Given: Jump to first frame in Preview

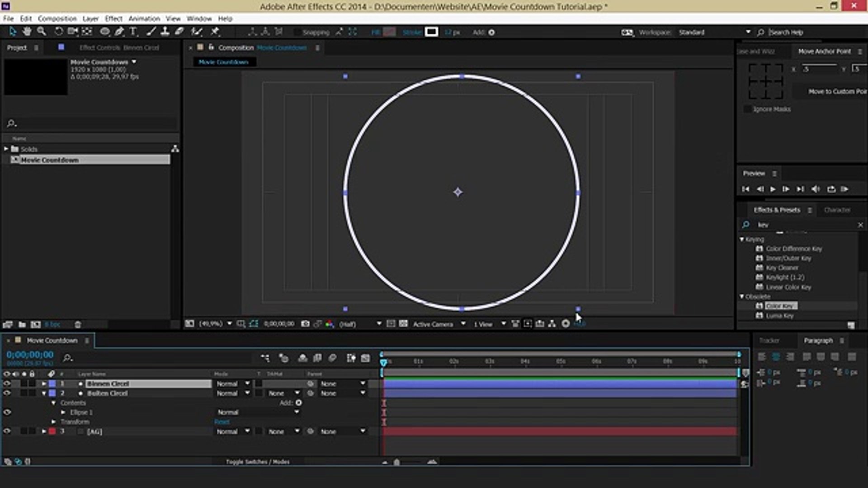Looking at the screenshot, I should click(x=745, y=189).
